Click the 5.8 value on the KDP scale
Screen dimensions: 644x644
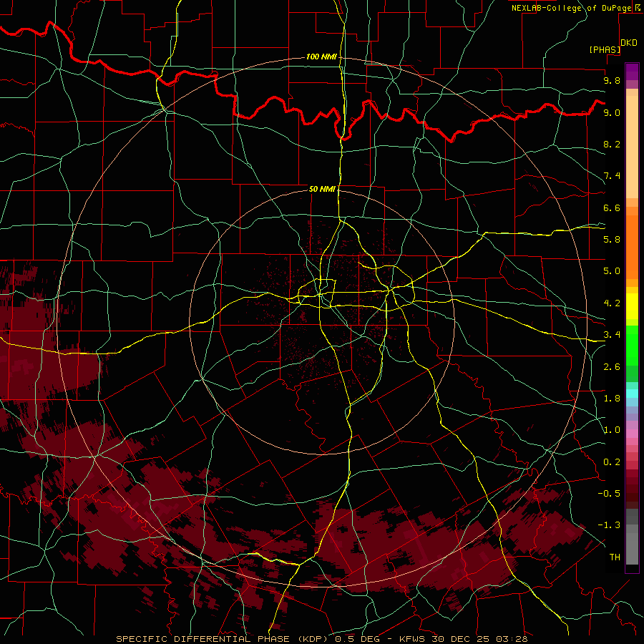612,240
